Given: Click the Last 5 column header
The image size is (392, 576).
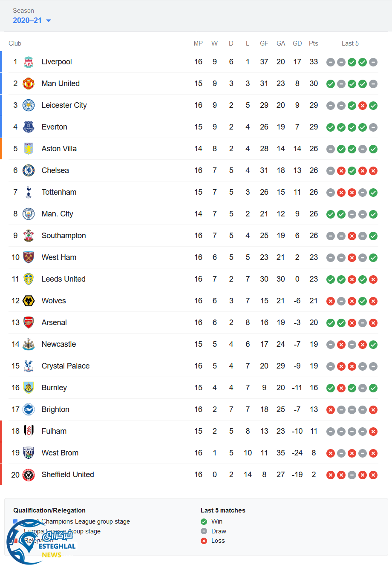Looking at the screenshot, I should 350,43.
